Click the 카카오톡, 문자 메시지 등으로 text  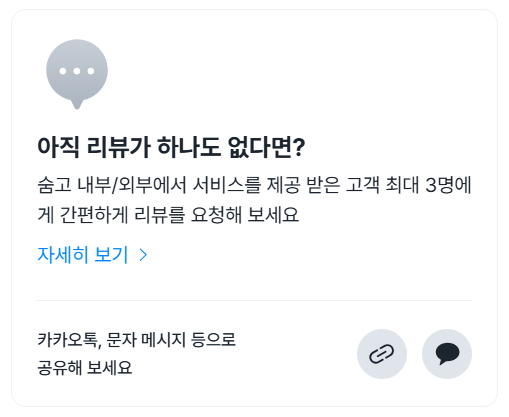tap(137, 340)
